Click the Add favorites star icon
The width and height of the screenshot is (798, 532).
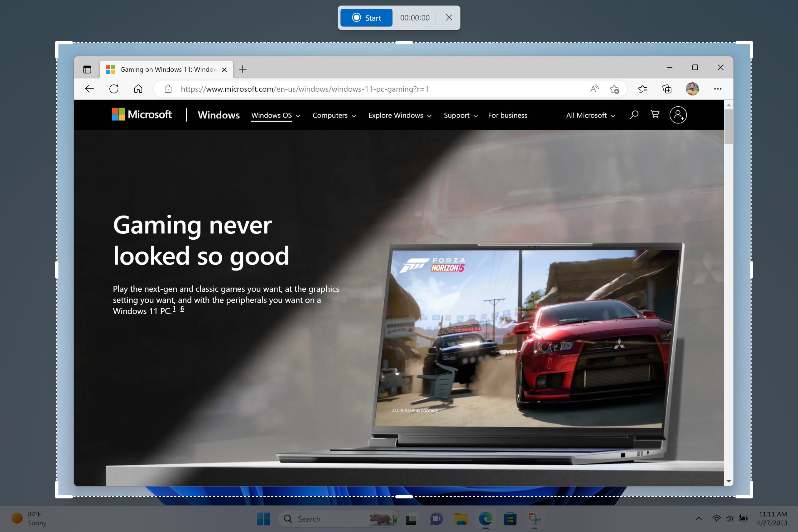point(615,89)
